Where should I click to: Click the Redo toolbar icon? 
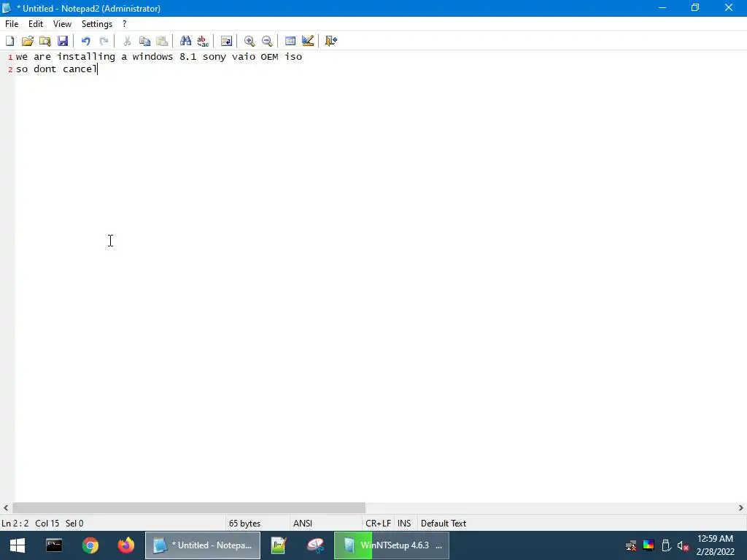pos(104,41)
